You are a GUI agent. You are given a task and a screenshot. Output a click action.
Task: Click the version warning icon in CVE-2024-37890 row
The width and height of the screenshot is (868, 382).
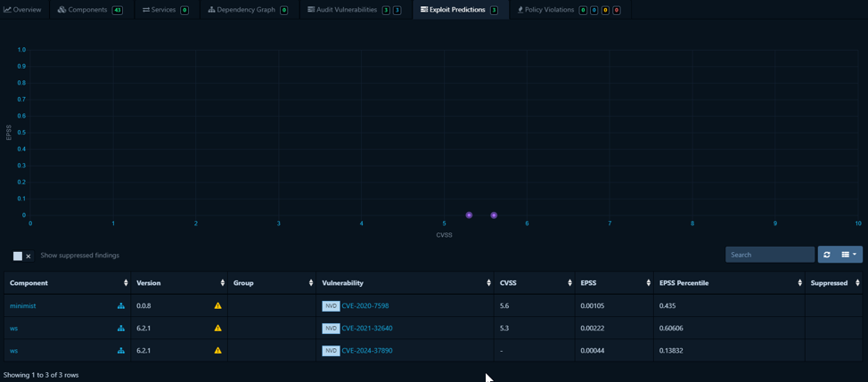coord(217,351)
